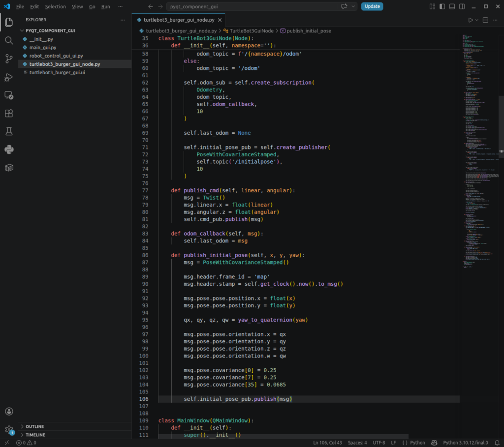
Task: Open Explorer Views and More Actions ellipsis
Action: (x=123, y=20)
